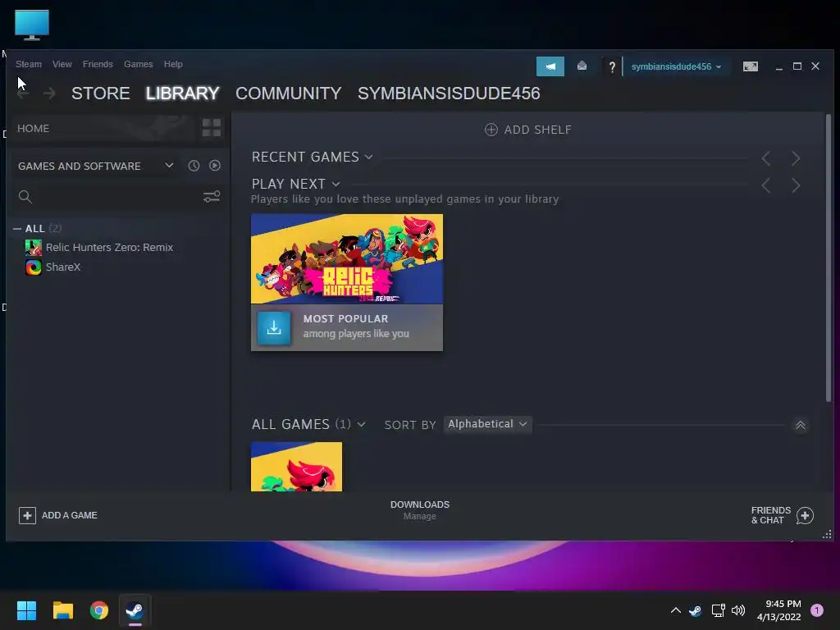This screenshot has height=630, width=840.
Task: Open the Games menu
Action: coord(138,64)
